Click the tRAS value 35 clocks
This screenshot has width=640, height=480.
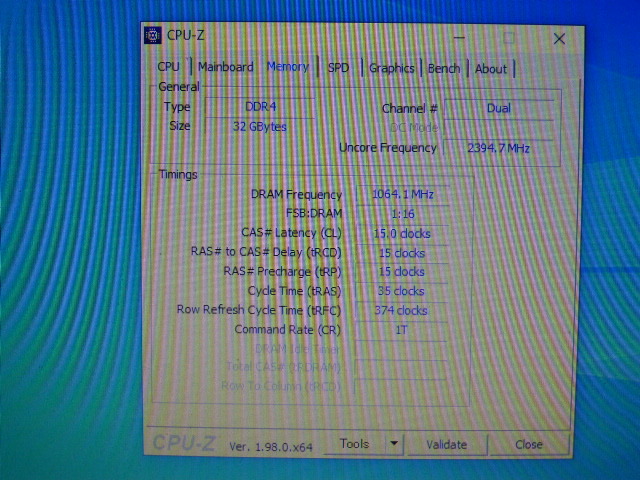(x=402, y=291)
